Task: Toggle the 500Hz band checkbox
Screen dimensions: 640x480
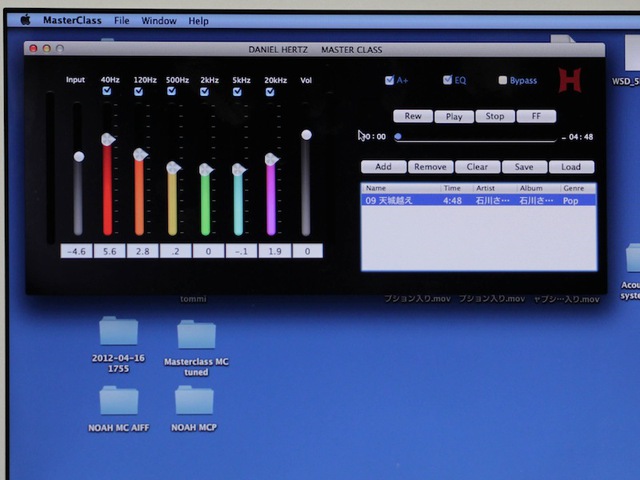Action: [172, 91]
